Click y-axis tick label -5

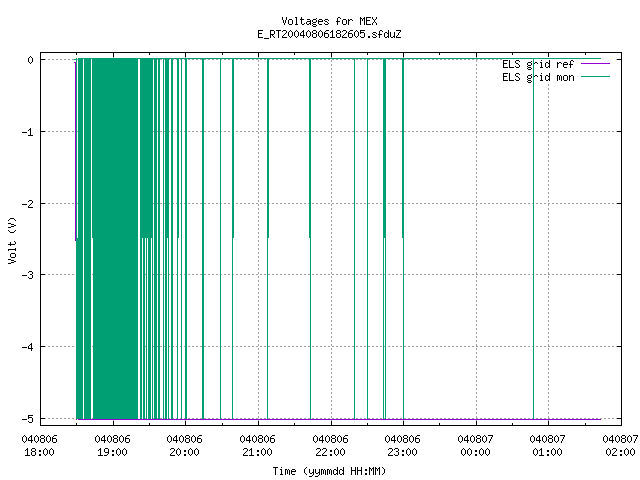[x=27, y=419]
